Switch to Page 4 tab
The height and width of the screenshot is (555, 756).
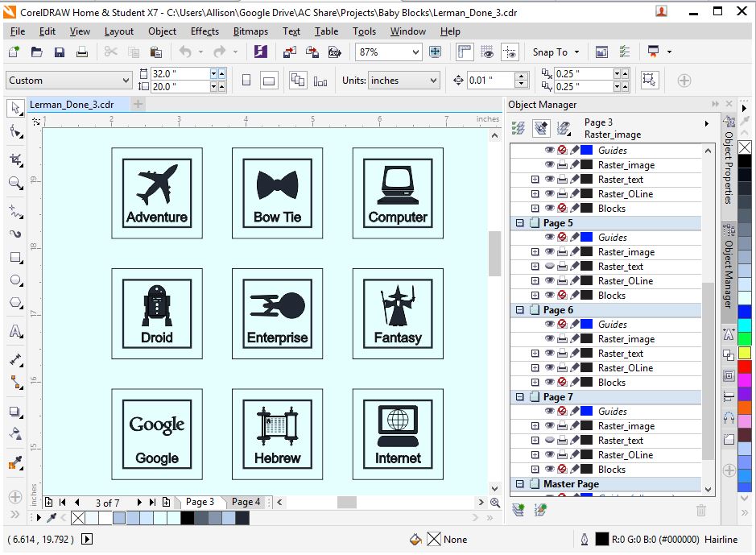[x=246, y=502]
